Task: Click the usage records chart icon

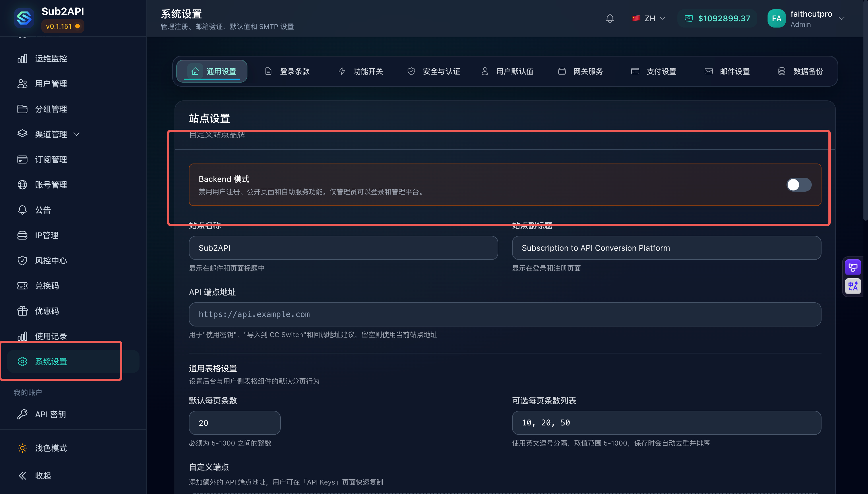Action: pos(22,336)
